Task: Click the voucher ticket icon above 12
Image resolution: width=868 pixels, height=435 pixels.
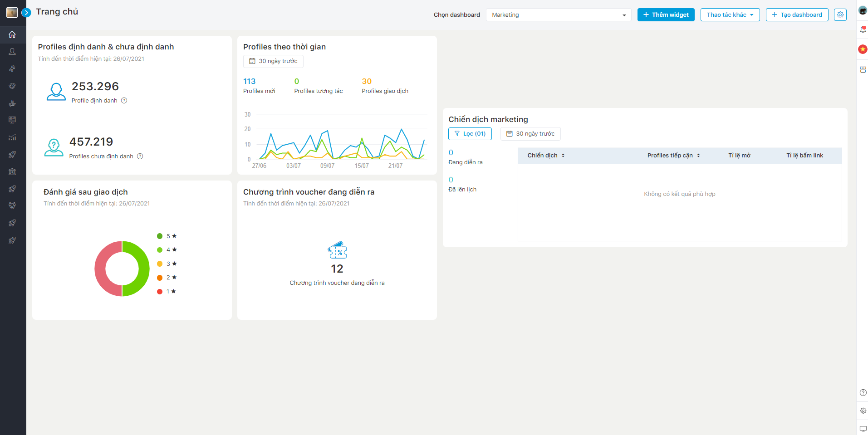Action: [337, 250]
